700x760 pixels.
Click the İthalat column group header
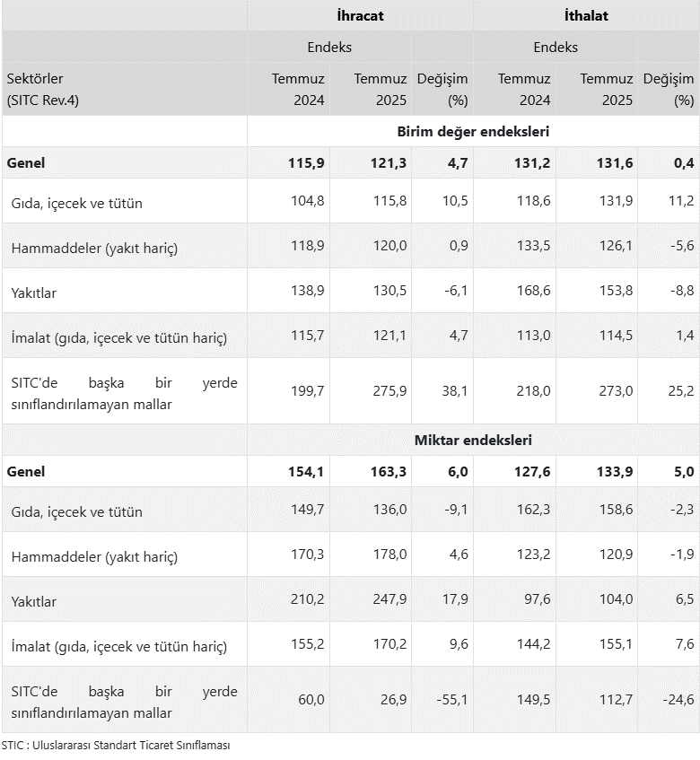pyautogui.click(x=586, y=16)
